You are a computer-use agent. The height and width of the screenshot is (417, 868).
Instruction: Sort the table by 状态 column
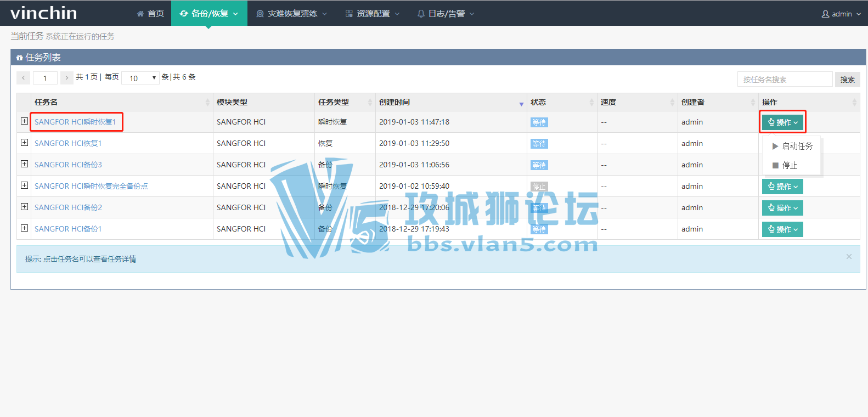[562, 102]
